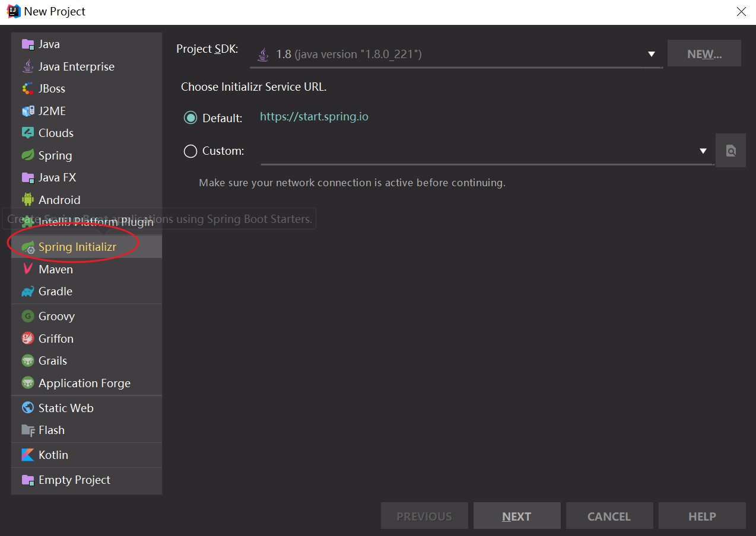Screen dimensions: 756x536
Task: Pick the Maven icon
Action: [28, 269]
